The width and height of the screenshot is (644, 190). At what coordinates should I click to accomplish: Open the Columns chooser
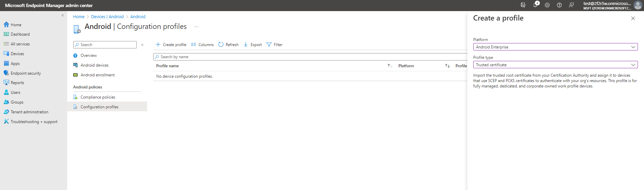[202, 45]
